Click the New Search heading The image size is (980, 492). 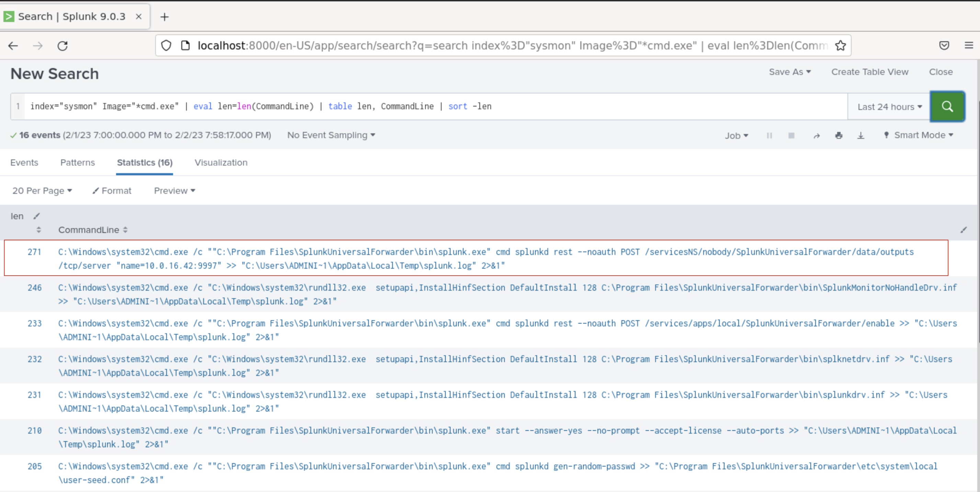pyautogui.click(x=54, y=74)
